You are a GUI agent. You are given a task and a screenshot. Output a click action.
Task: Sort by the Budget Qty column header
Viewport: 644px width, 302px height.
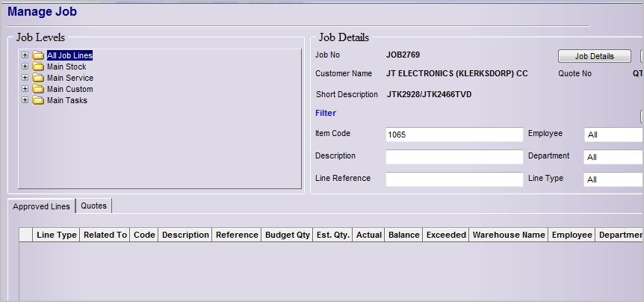coord(287,235)
